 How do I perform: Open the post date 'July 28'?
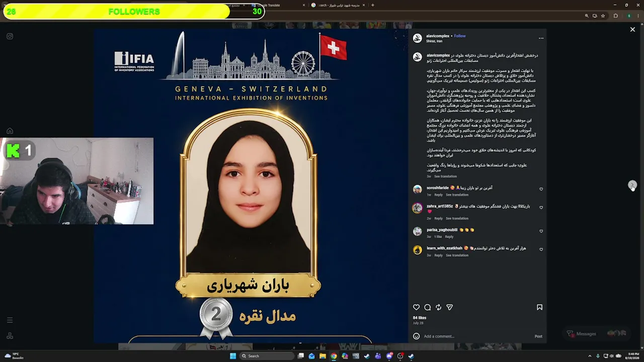(x=418, y=323)
